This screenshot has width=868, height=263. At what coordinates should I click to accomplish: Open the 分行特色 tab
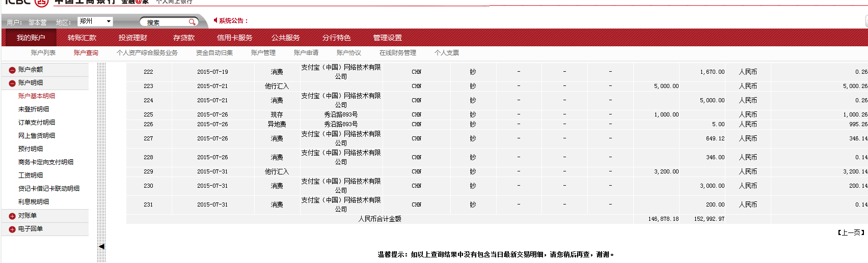click(337, 38)
